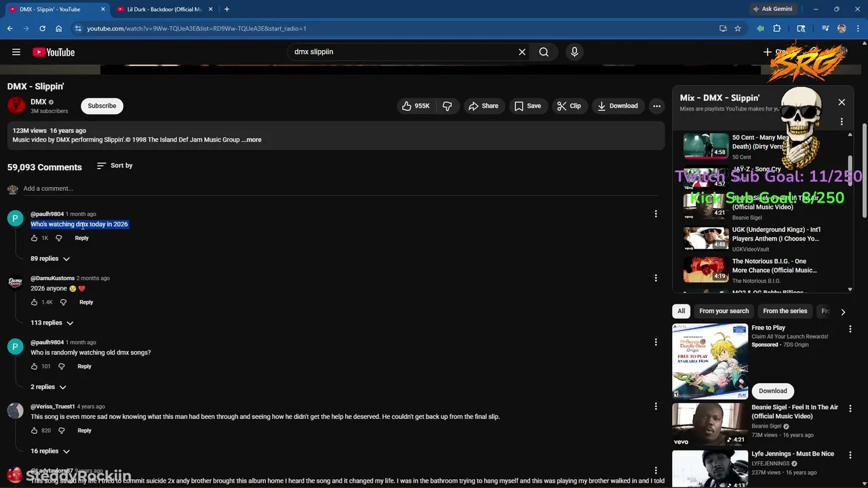
Task: Download the video
Action: point(618,106)
